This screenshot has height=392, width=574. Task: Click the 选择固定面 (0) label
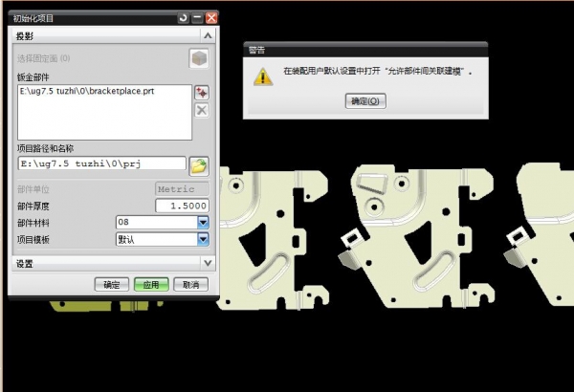(x=44, y=58)
